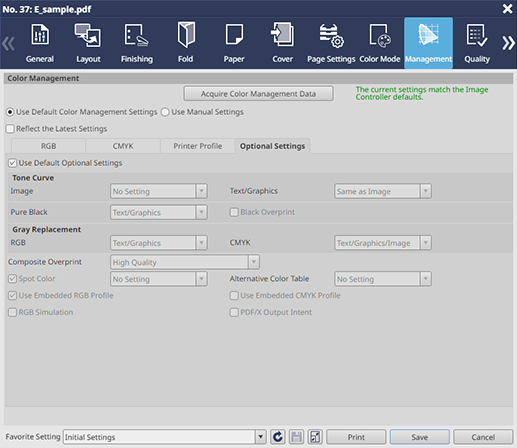Switch to the Printer Profile tab
Viewport: 517px width, 448px height.
pyautogui.click(x=198, y=146)
